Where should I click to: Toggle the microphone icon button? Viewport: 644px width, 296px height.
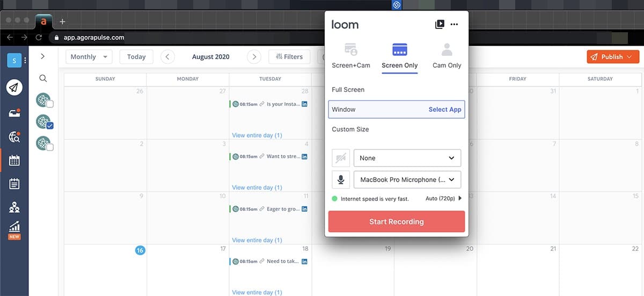pyautogui.click(x=341, y=179)
